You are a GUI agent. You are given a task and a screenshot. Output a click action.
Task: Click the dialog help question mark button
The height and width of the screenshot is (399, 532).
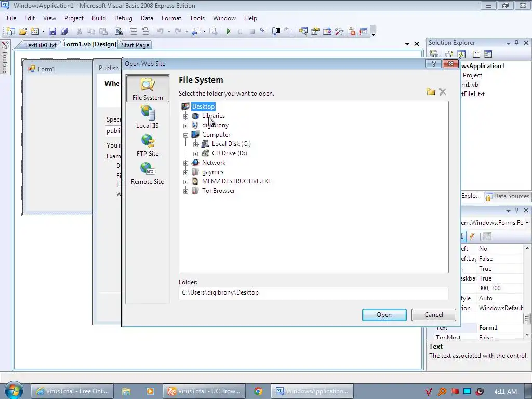(433, 63)
